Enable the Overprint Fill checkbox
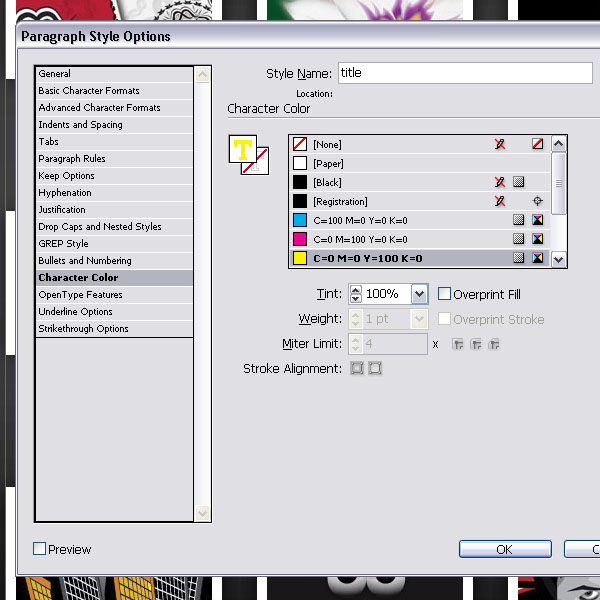 click(444, 293)
